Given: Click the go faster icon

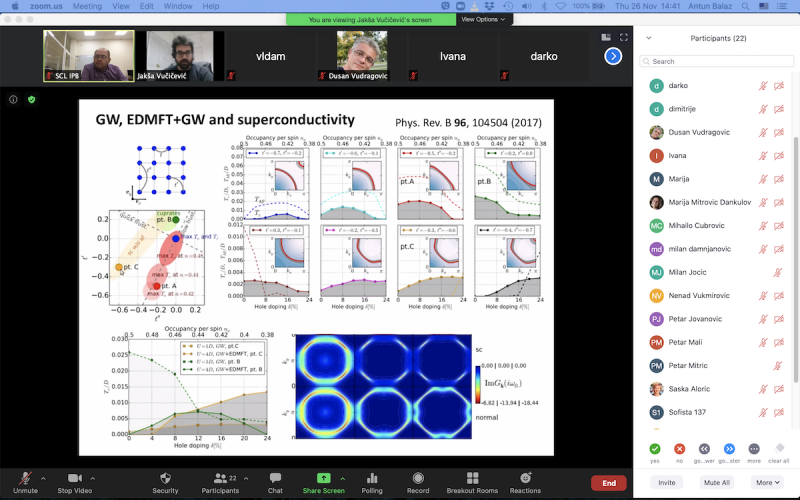Looking at the screenshot, I should [729, 449].
